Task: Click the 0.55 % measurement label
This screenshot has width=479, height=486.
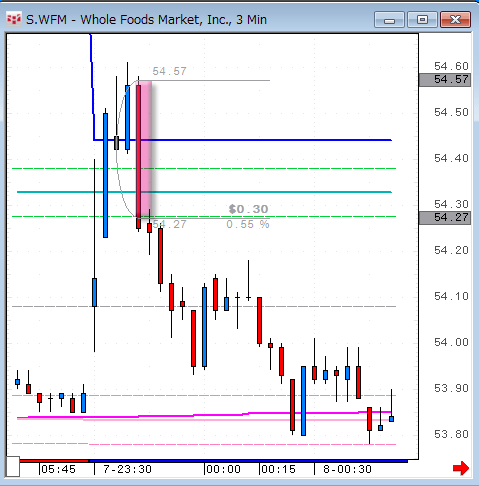Action: (x=248, y=224)
